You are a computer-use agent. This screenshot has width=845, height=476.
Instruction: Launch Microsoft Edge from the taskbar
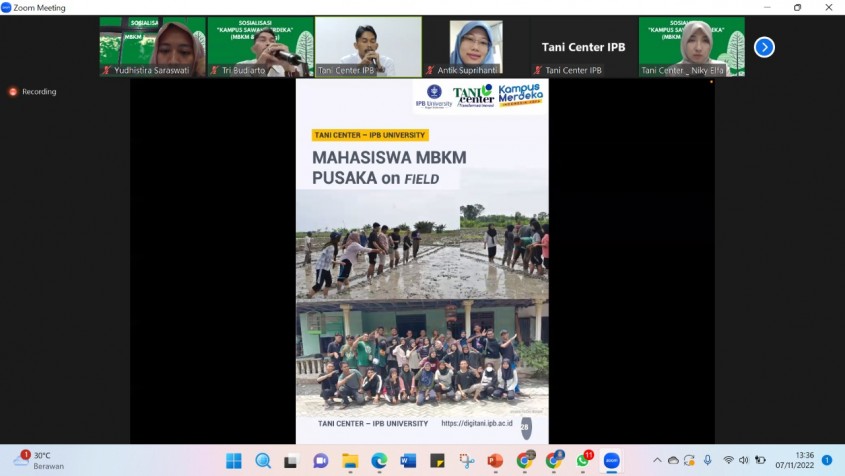point(379,461)
